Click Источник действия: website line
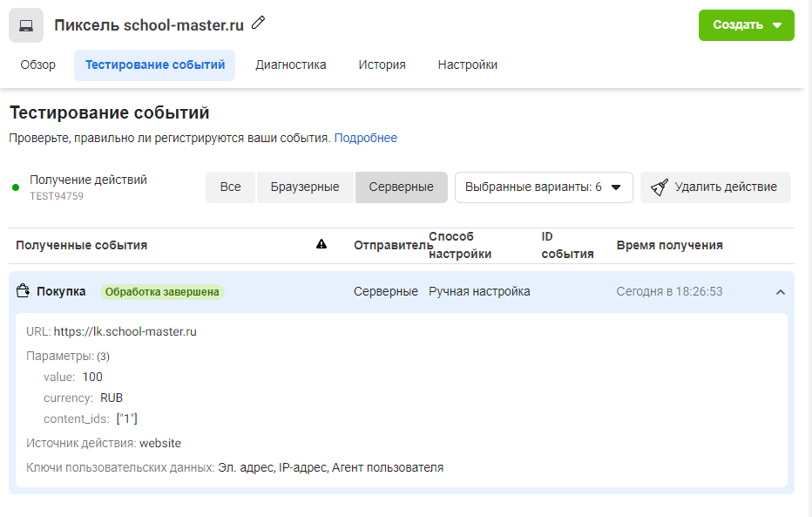Image resolution: width=812 pixels, height=517 pixels. [x=104, y=443]
